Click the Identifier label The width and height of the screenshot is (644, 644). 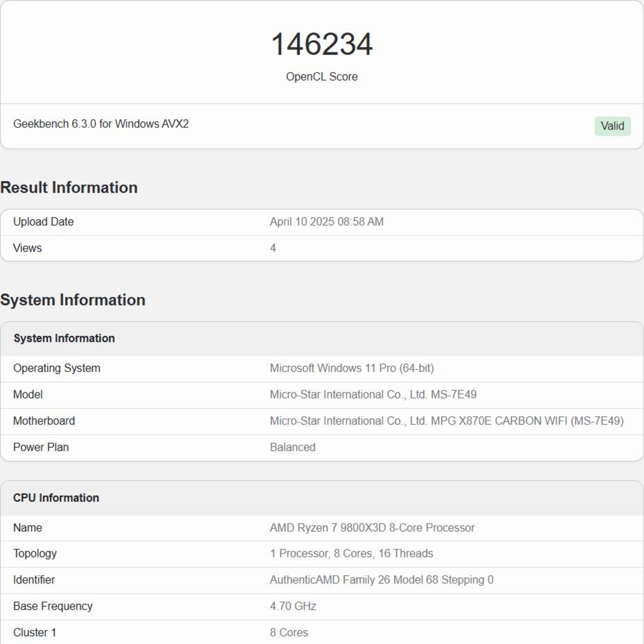click(x=34, y=580)
